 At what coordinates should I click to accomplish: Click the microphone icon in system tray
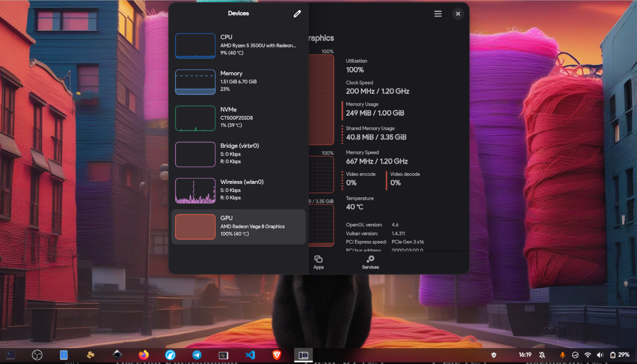pyautogui.click(x=562, y=355)
